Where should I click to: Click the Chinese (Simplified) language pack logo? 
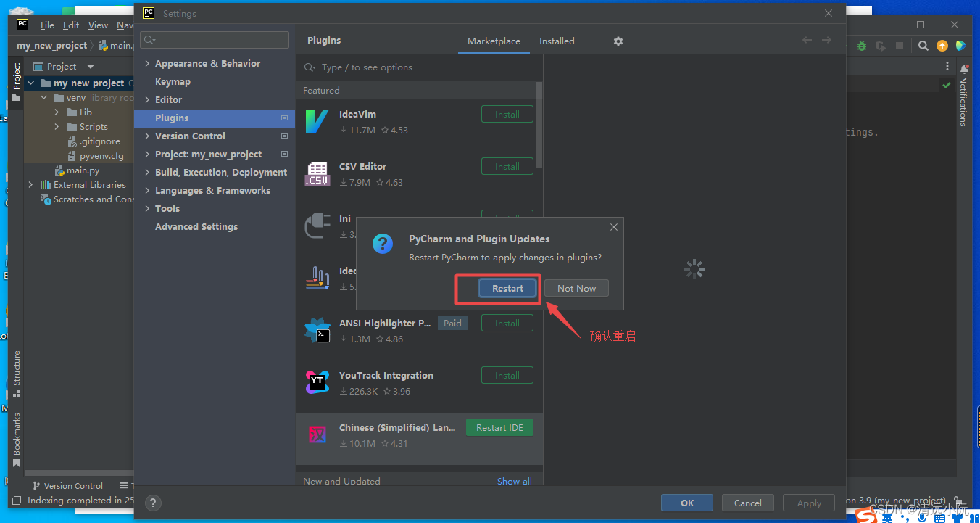coord(317,435)
